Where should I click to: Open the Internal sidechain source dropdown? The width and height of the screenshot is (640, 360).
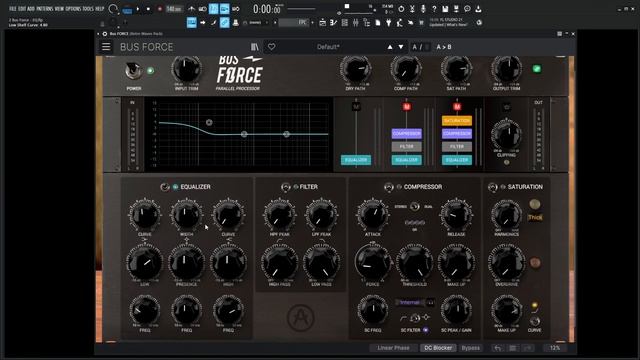click(x=409, y=302)
